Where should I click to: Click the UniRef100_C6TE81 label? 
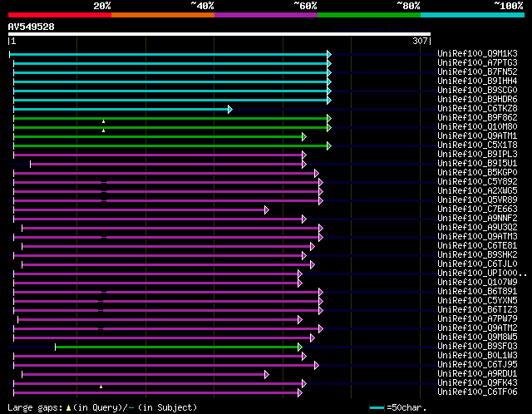477,246
